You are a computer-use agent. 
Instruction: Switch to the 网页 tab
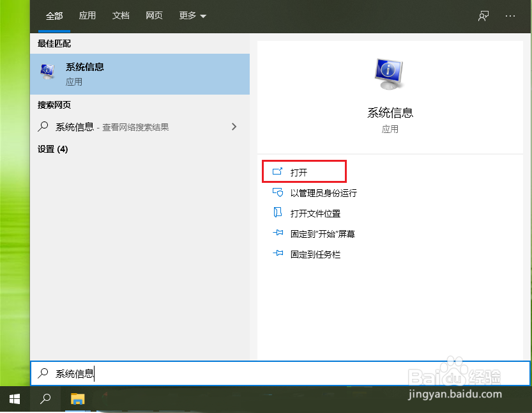pyautogui.click(x=154, y=15)
